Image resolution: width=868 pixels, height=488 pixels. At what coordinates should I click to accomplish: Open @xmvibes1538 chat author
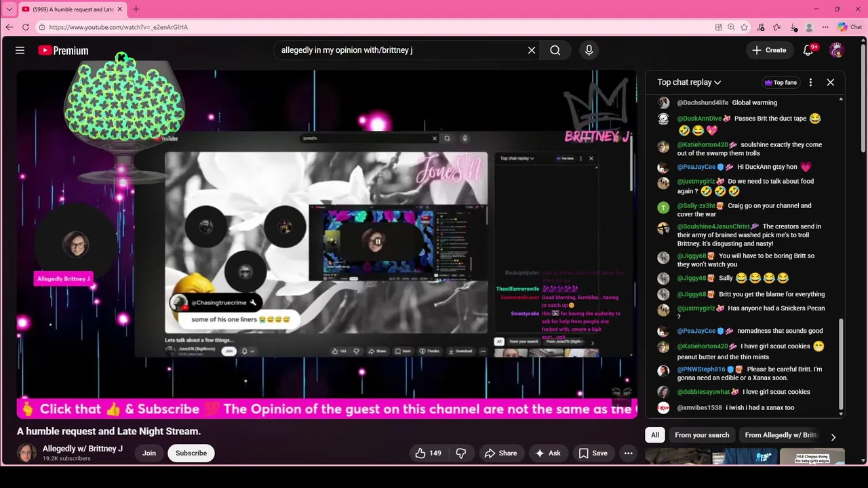699,408
